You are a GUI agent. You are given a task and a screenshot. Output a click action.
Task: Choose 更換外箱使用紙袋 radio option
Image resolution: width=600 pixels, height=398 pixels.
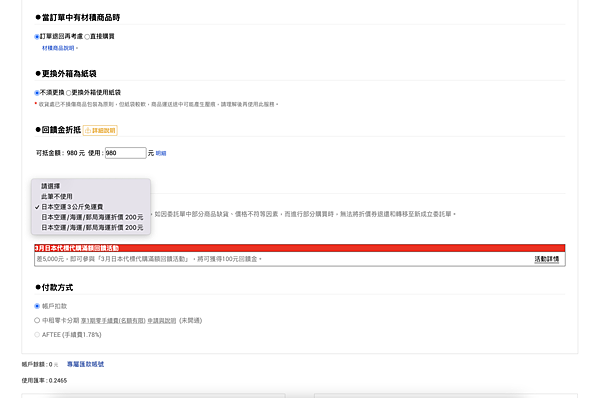click(68, 93)
